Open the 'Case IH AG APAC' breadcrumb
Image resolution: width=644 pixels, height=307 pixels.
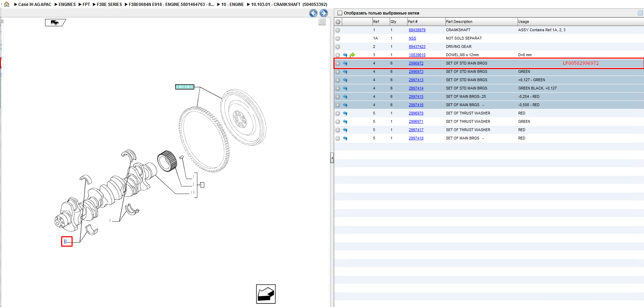35,5
